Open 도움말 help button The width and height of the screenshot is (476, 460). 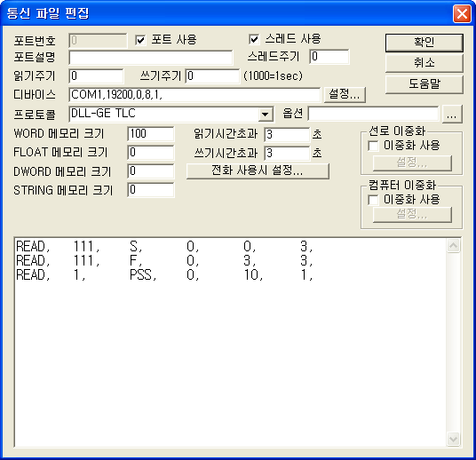[x=424, y=84]
